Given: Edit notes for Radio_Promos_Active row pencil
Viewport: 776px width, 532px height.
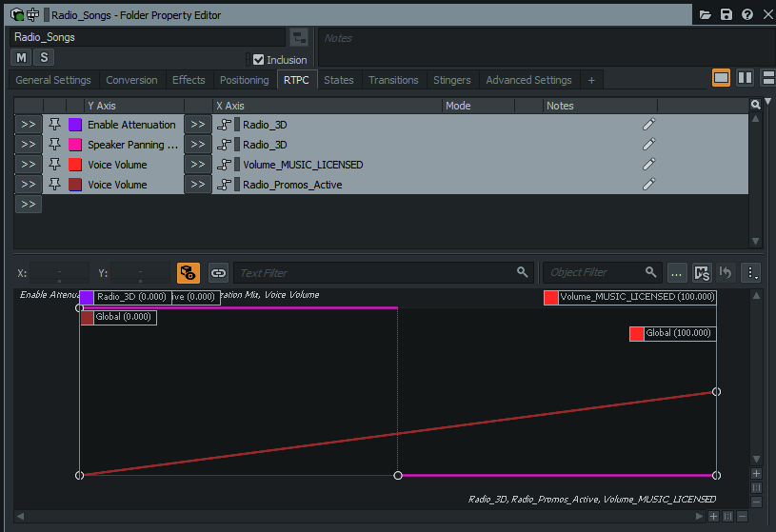Looking at the screenshot, I should pos(648,184).
